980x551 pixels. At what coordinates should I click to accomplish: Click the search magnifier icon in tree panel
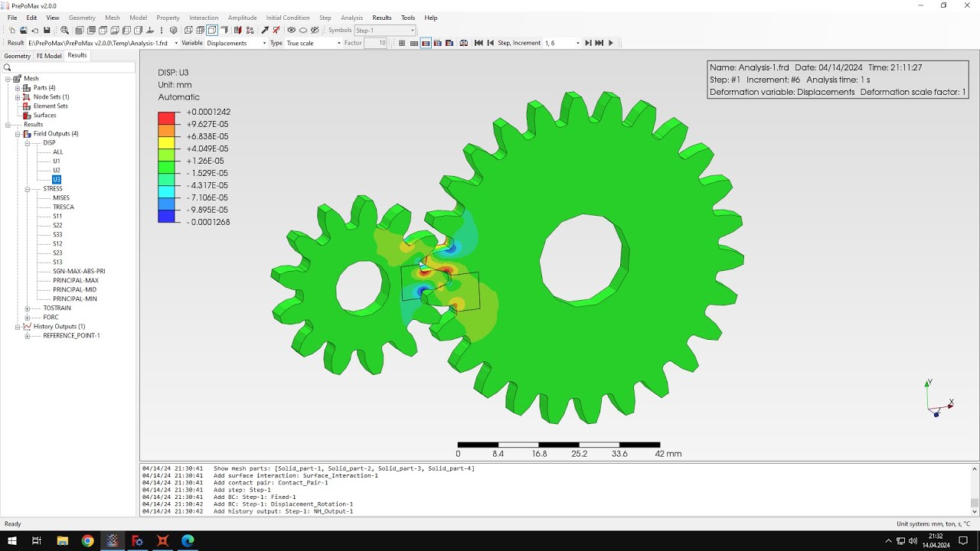coord(7,67)
